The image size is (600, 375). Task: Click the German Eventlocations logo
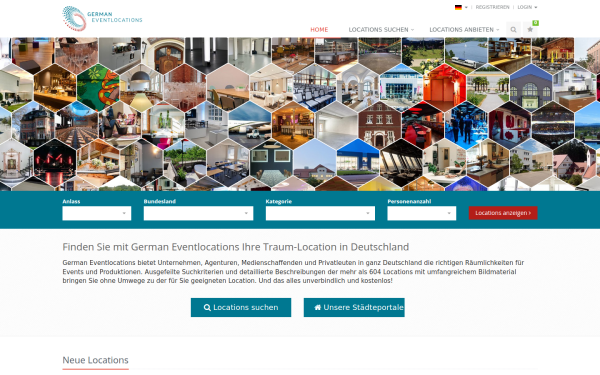coord(102,18)
